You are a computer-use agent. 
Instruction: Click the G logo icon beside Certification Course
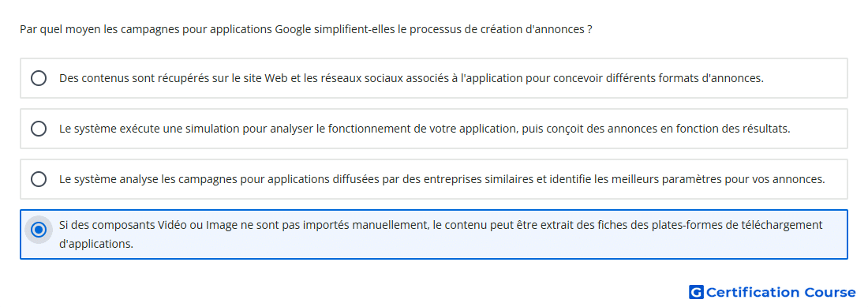(696, 292)
